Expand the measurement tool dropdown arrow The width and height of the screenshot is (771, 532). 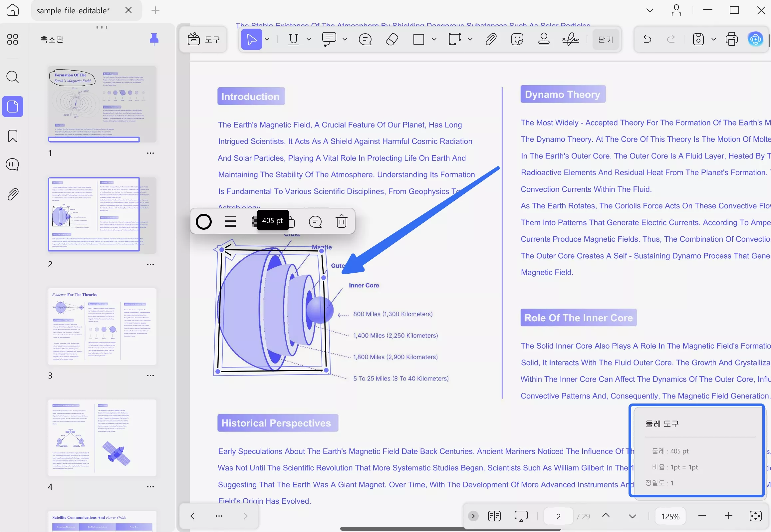coord(470,39)
